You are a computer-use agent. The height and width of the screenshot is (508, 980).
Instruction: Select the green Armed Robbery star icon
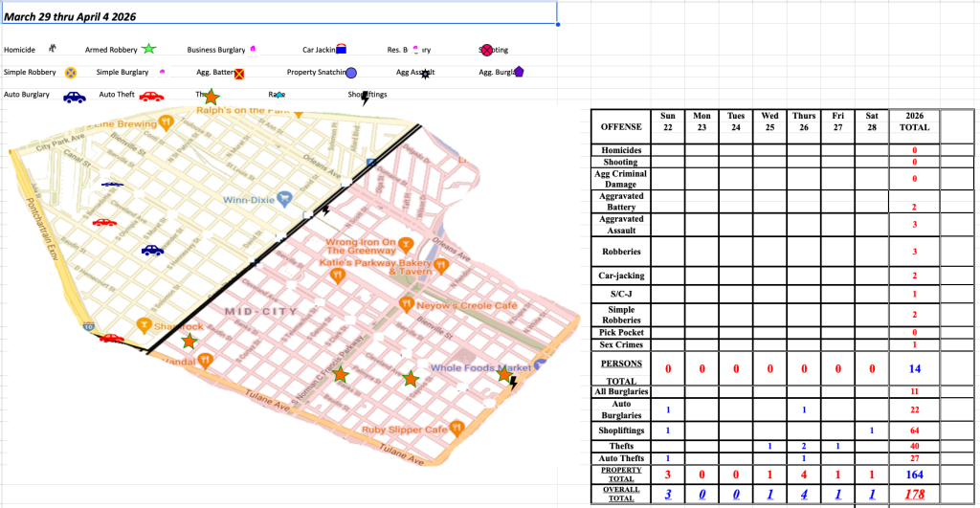coord(148,49)
